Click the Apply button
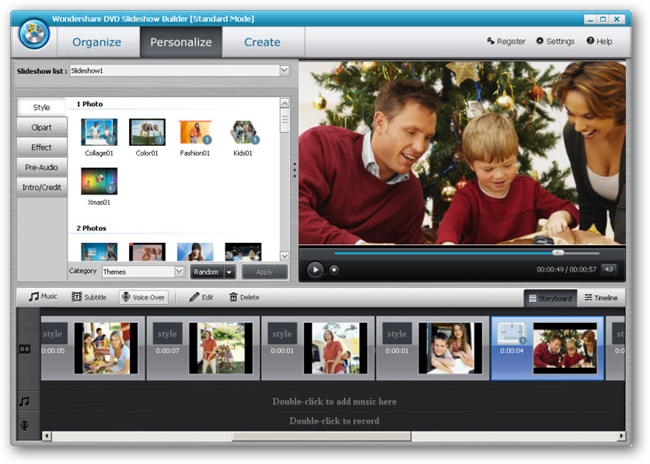The width and height of the screenshot is (650, 464). coord(264,272)
